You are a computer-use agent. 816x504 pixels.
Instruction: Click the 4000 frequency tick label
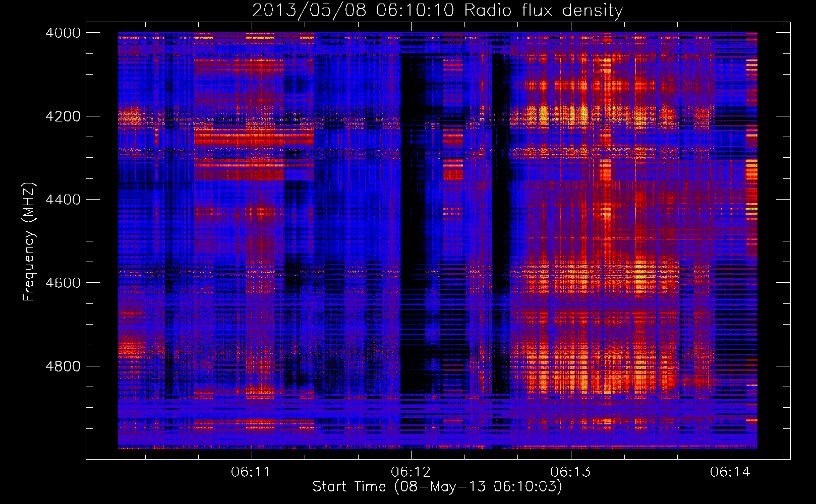click(63, 33)
